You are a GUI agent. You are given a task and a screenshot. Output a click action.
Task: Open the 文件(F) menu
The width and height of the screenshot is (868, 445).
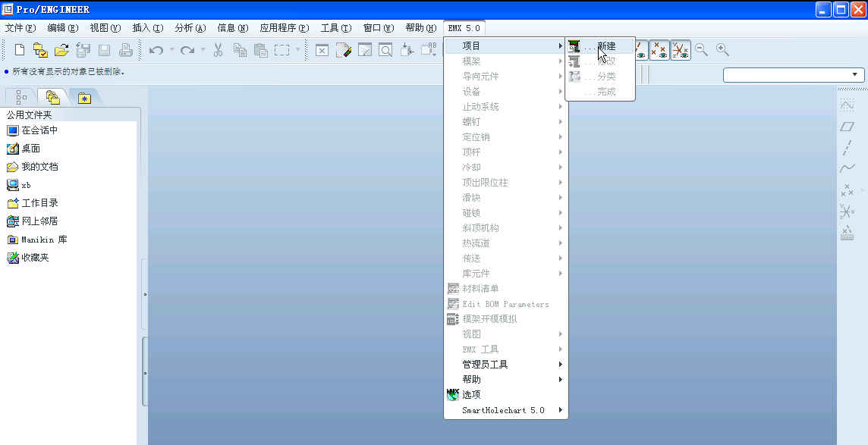(20, 27)
